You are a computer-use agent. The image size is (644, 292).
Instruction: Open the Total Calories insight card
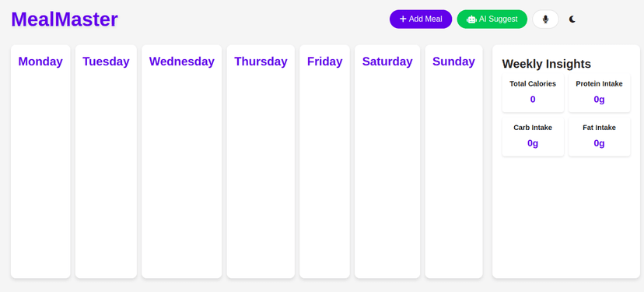(533, 93)
